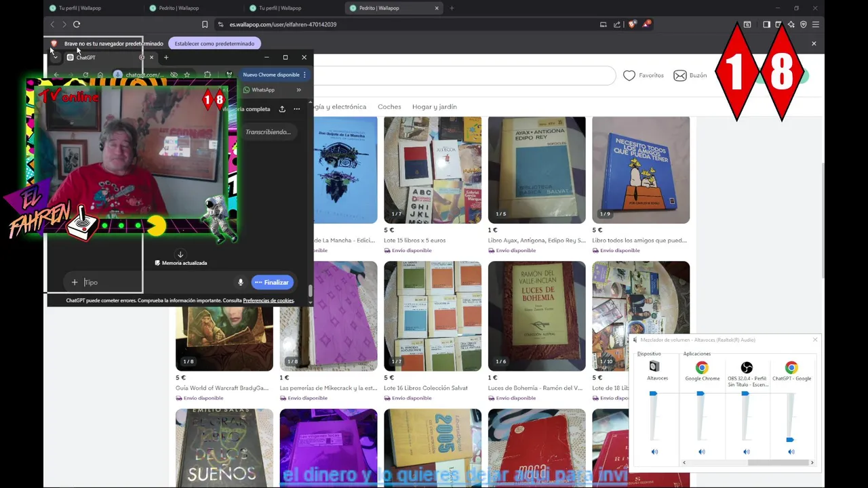Click the ChatGPT message input field
Screen dimensions: 868x488
[x=156, y=282]
